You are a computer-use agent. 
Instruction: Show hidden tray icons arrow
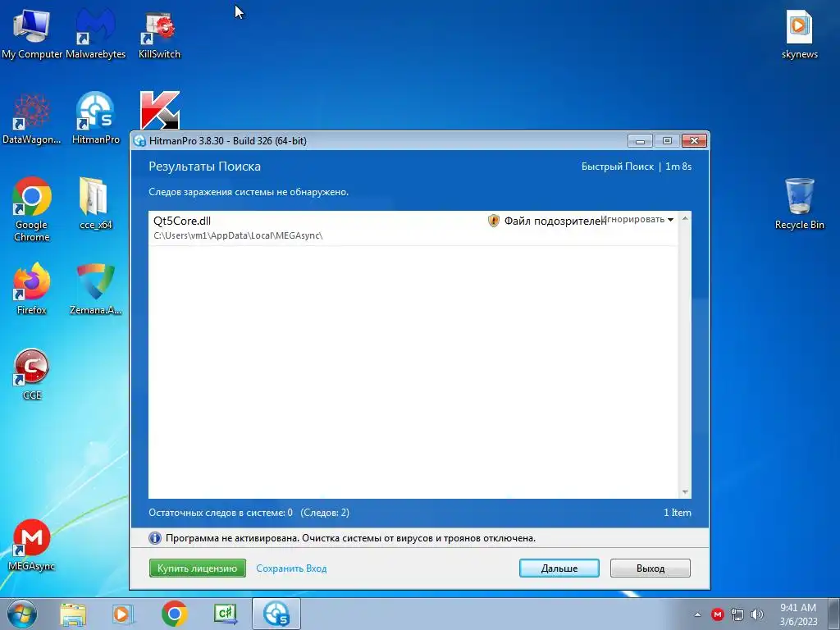pyautogui.click(x=697, y=614)
